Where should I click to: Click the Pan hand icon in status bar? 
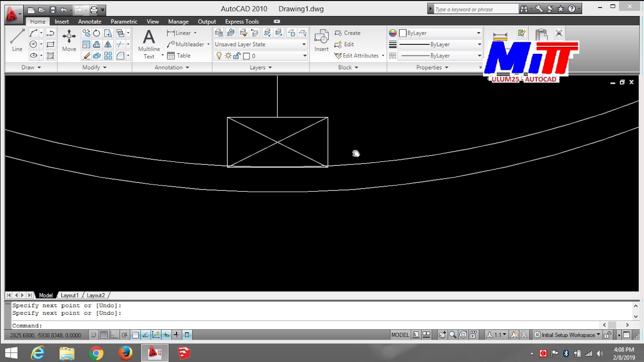click(x=442, y=335)
